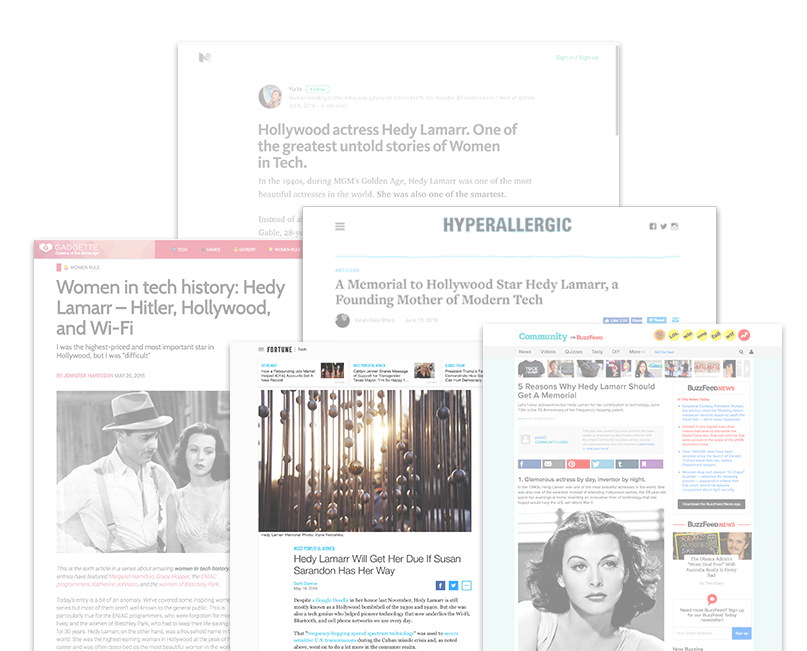Screen dimensions: 807x651
Task: Expand More dropdown in BuzzFeed nav
Action: tap(637, 352)
